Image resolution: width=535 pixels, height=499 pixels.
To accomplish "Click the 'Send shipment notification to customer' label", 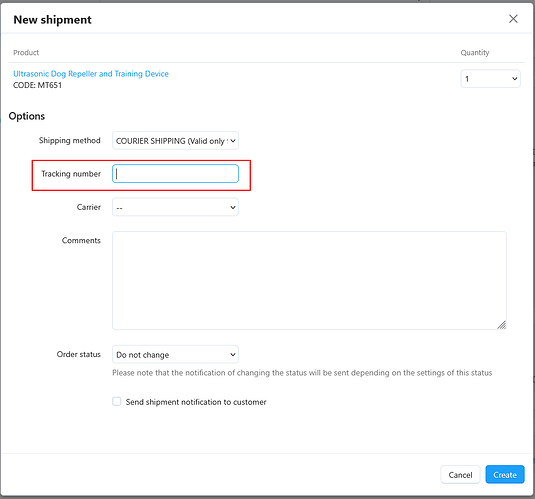I will (x=196, y=402).
